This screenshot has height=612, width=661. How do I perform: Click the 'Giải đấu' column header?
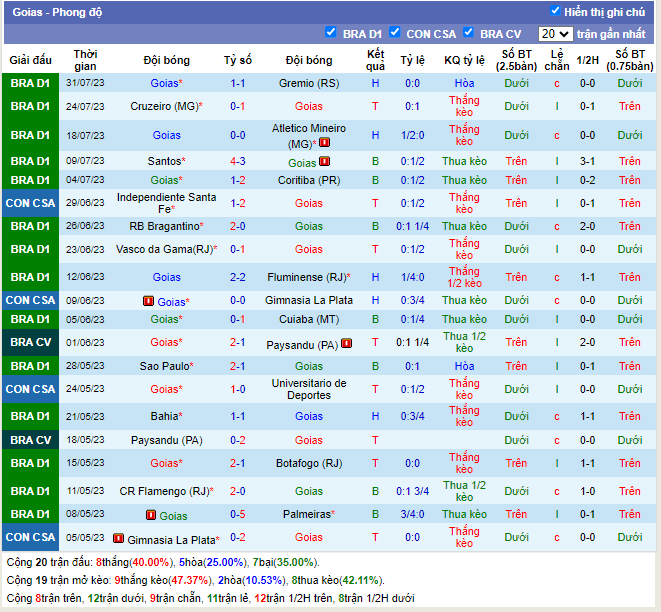coord(30,60)
